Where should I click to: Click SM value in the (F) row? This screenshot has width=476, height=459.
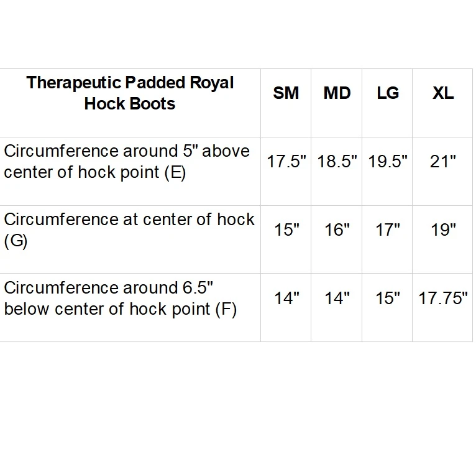coord(286,299)
